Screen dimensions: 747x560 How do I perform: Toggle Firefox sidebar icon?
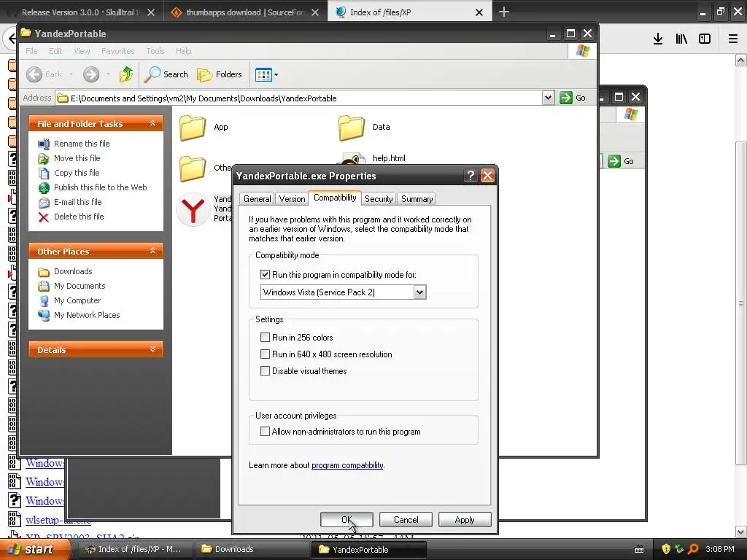pos(705,39)
